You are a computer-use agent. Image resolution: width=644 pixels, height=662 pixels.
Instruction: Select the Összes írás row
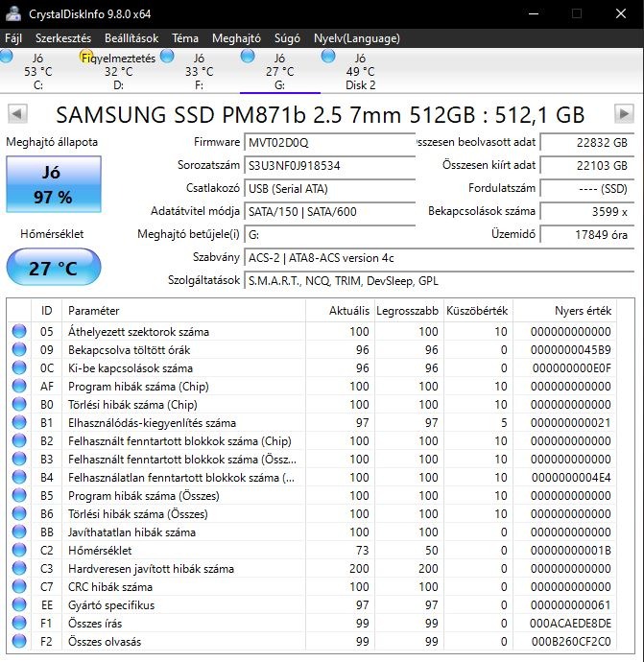tap(312, 624)
